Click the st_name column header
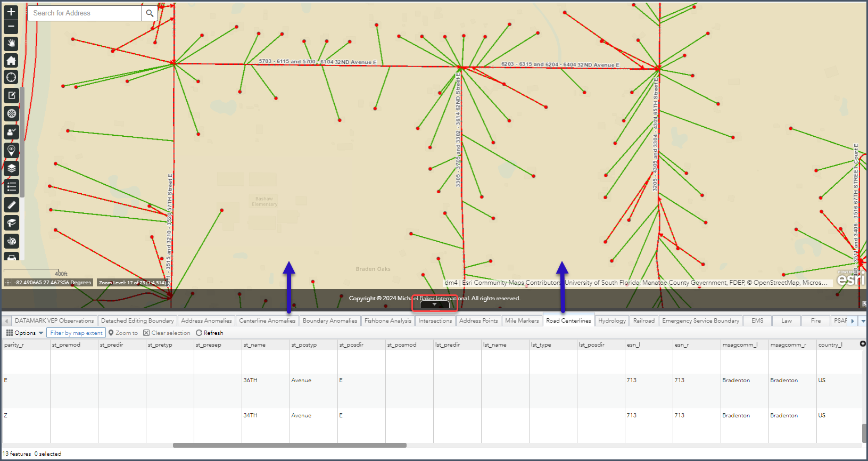 click(266, 345)
